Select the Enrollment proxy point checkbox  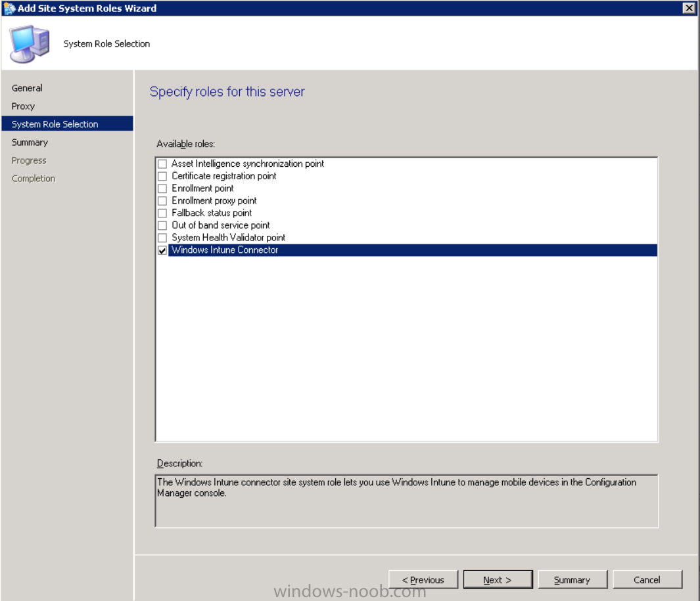162,201
